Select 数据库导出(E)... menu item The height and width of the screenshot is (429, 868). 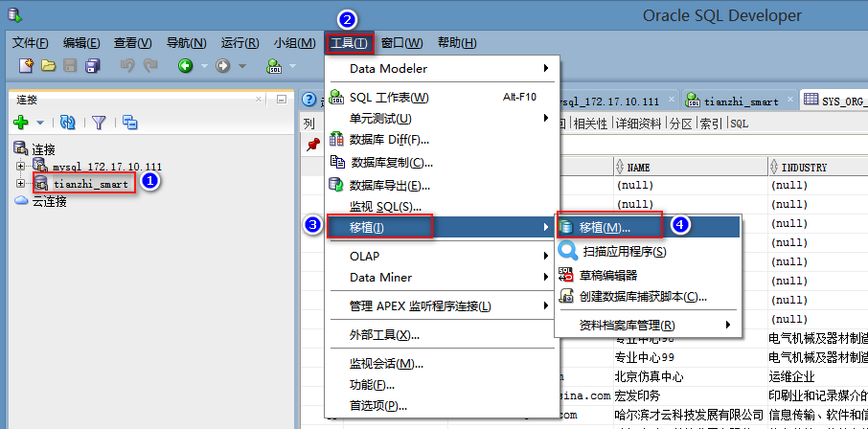coord(443,185)
